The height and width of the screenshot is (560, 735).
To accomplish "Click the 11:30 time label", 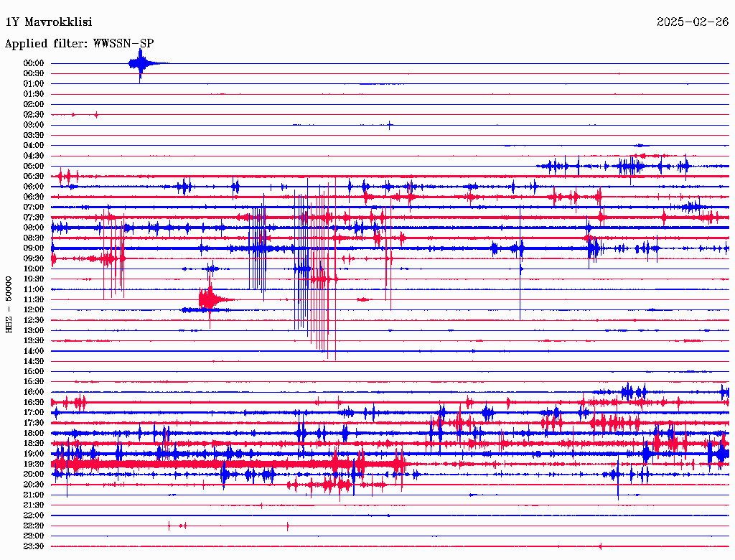I will coord(34,299).
